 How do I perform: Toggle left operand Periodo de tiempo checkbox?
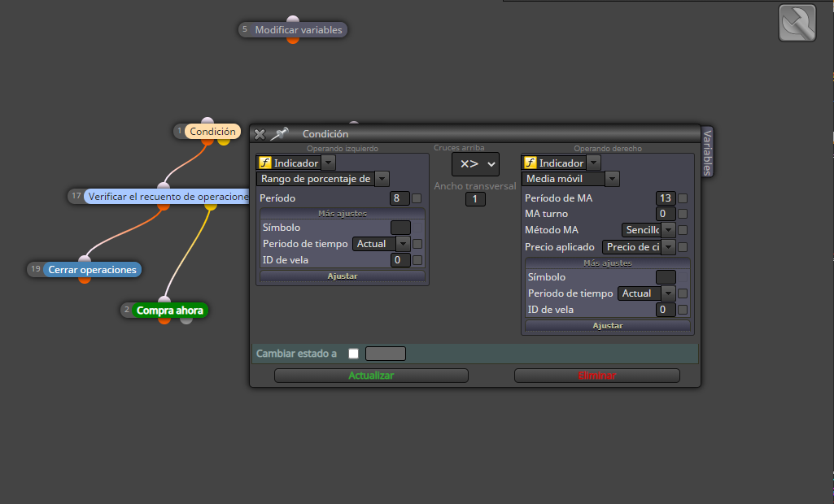point(417,244)
